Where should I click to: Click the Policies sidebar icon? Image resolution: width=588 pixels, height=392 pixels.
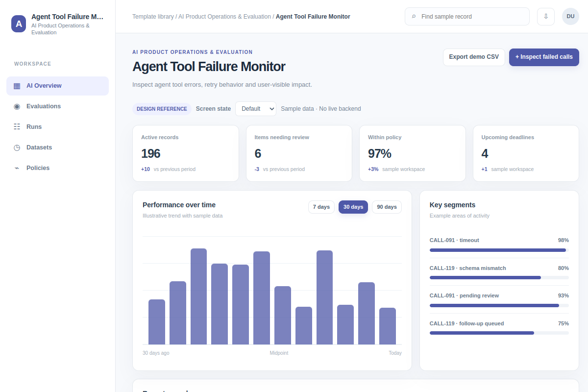17,168
